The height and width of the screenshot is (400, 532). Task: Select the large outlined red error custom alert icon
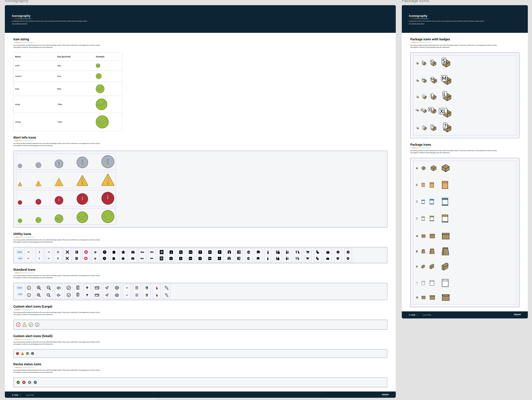tap(18, 325)
